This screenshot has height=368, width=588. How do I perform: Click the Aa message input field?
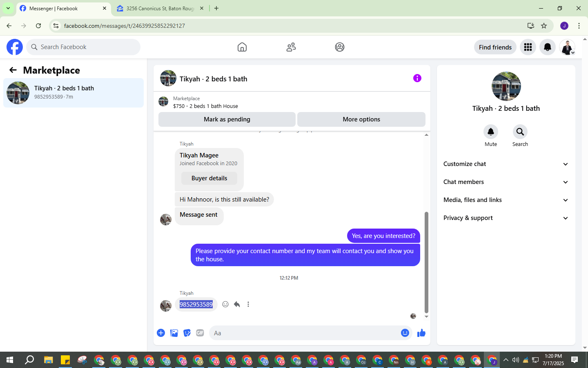pos(305,333)
